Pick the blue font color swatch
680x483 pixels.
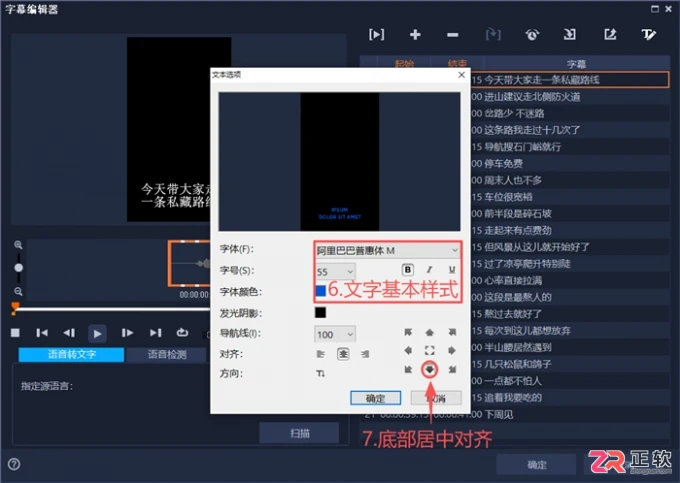[320, 290]
